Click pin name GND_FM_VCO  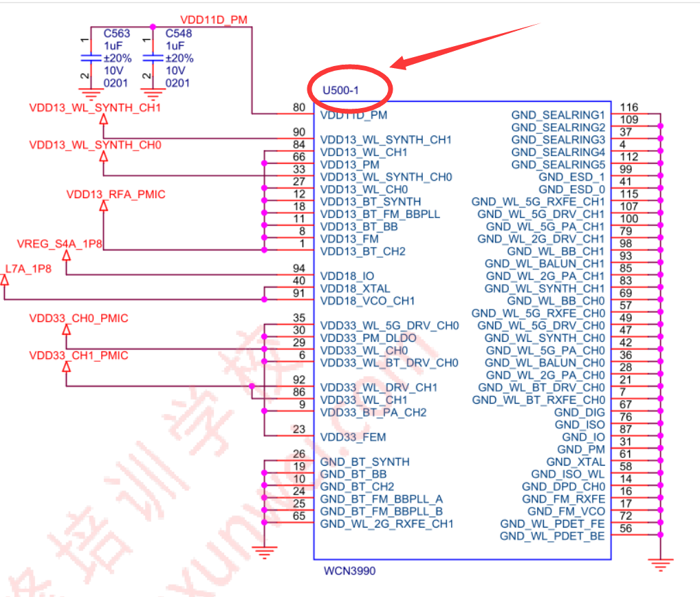click(567, 511)
